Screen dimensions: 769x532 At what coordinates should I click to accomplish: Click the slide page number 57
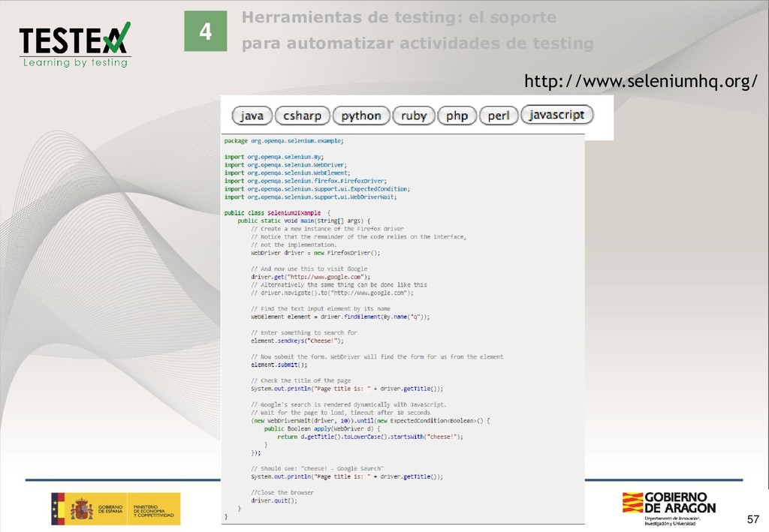(x=752, y=519)
